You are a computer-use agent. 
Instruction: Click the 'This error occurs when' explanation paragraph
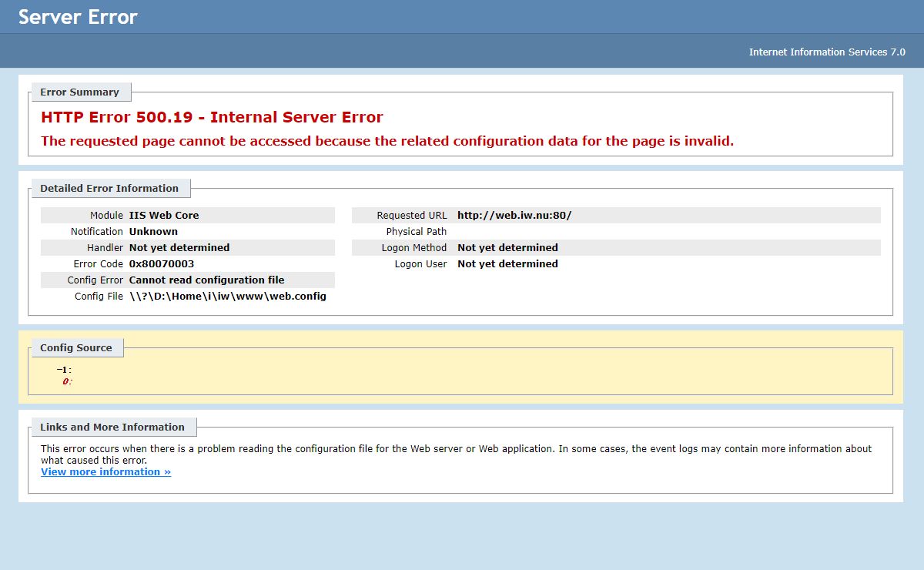(457, 454)
